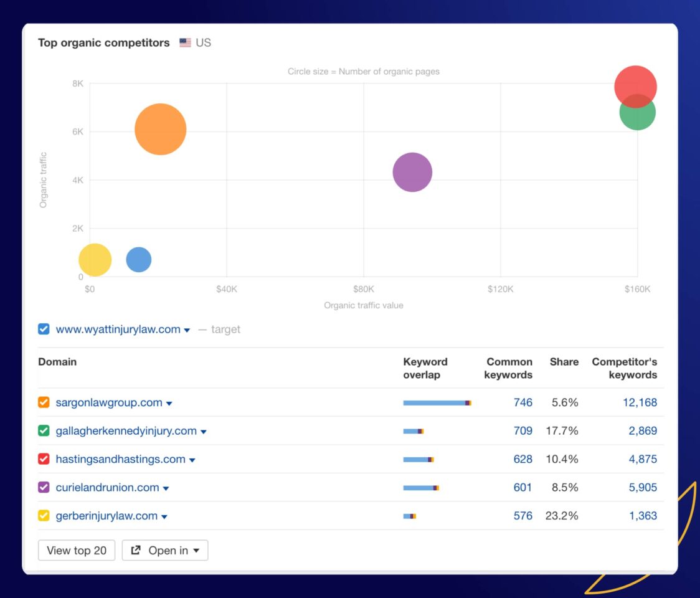700x598 pixels.
Task: Toggle the gallagherkennedyinjury.com green checkbox
Action: (x=44, y=430)
